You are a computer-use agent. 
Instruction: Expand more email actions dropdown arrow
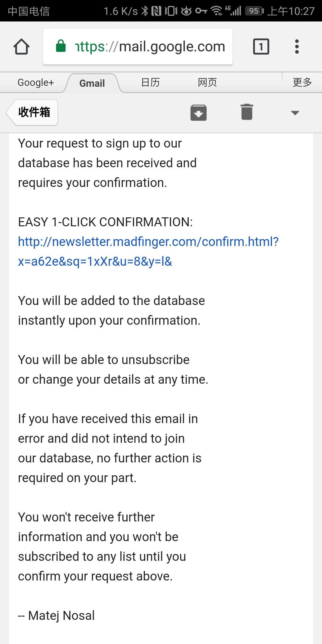click(x=295, y=113)
